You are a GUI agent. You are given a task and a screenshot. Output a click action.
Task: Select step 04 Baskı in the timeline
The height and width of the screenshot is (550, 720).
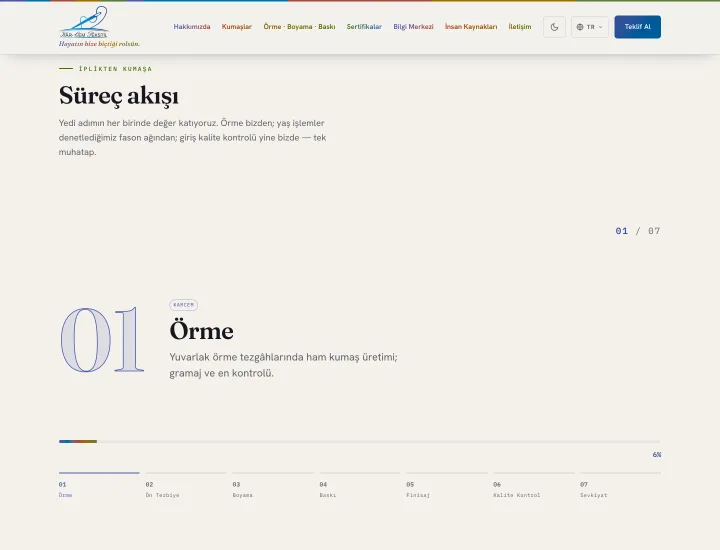click(x=360, y=486)
